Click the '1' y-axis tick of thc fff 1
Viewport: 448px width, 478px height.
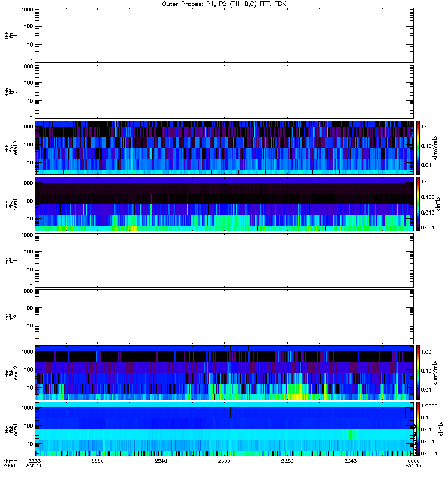pyautogui.click(x=32, y=286)
